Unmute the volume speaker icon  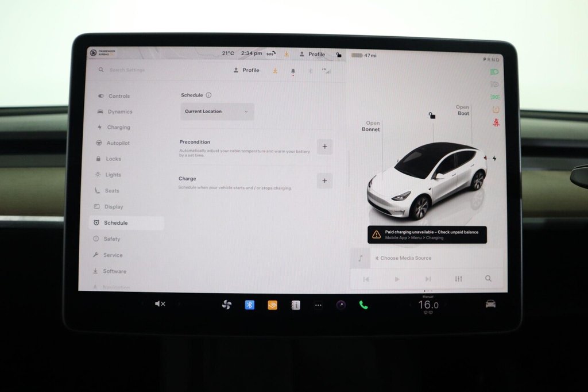(160, 303)
